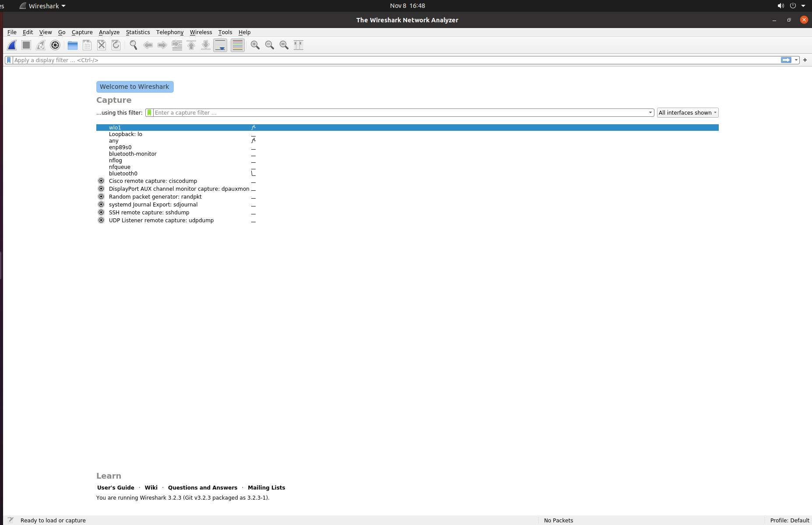Open the Tools menu
Image resolution: width=812 pixels, height=525 pixels.
pos(225,32)
